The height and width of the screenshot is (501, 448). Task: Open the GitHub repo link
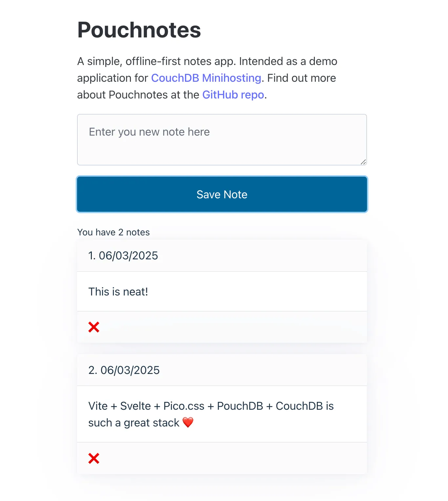coord(233,95)
